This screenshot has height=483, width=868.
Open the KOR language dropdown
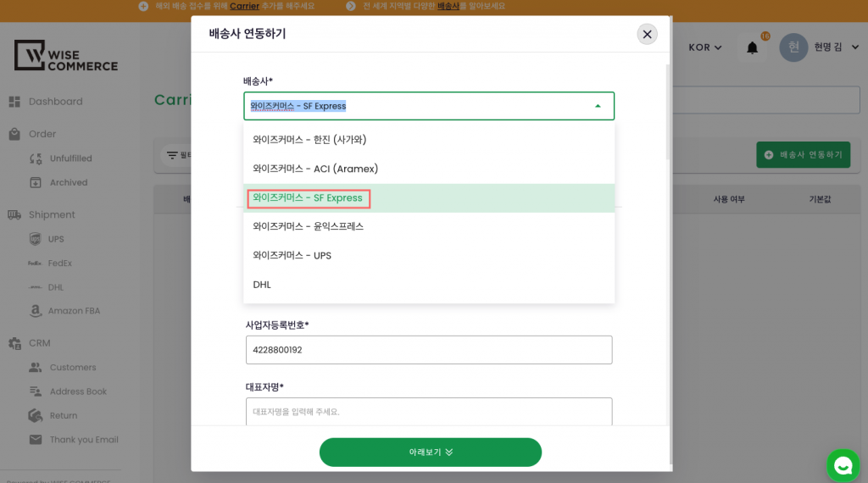[x=704, y=47]
